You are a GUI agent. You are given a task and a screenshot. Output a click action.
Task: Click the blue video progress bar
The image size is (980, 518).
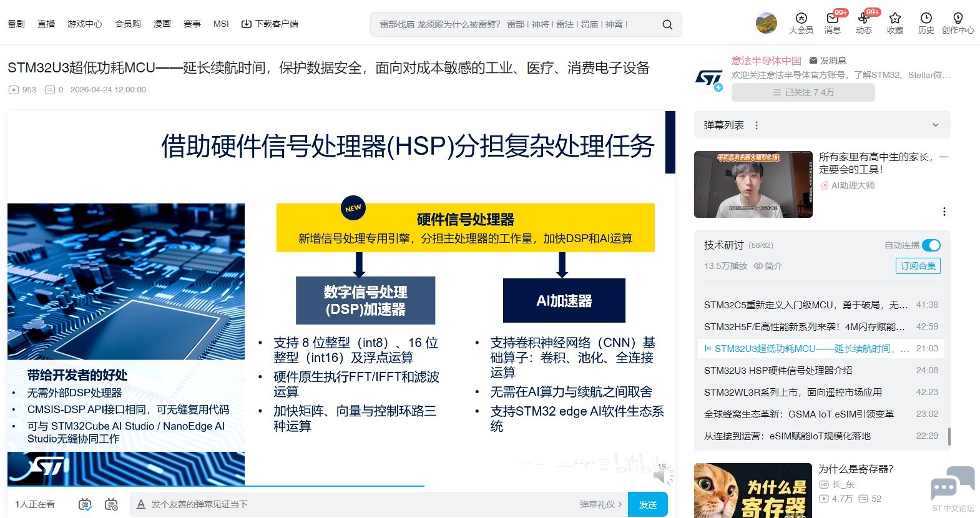click(x=216, y=485)
